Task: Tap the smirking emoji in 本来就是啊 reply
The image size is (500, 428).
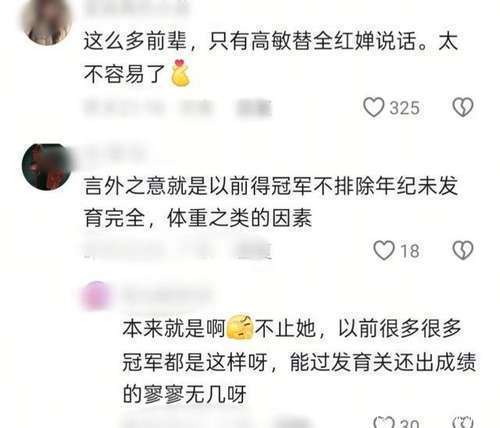Action: click(240, 327)
